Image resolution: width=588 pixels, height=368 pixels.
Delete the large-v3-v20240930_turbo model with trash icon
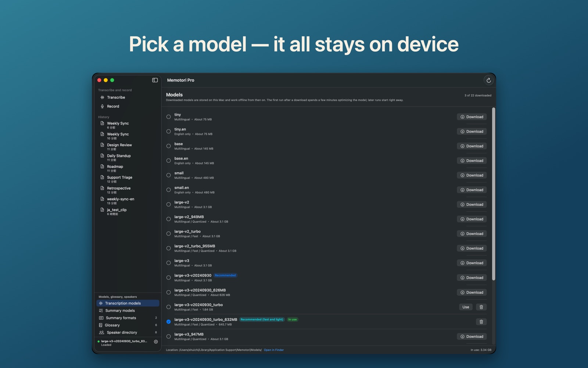click(x=481, y=307)
